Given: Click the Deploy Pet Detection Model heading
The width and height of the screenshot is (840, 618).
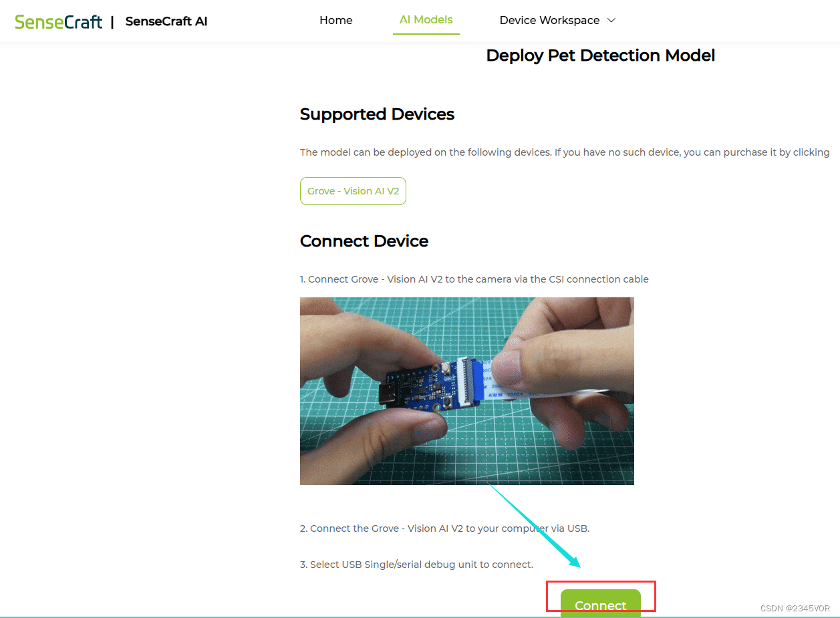Looking at the screenshot, I should coord(600,55).
